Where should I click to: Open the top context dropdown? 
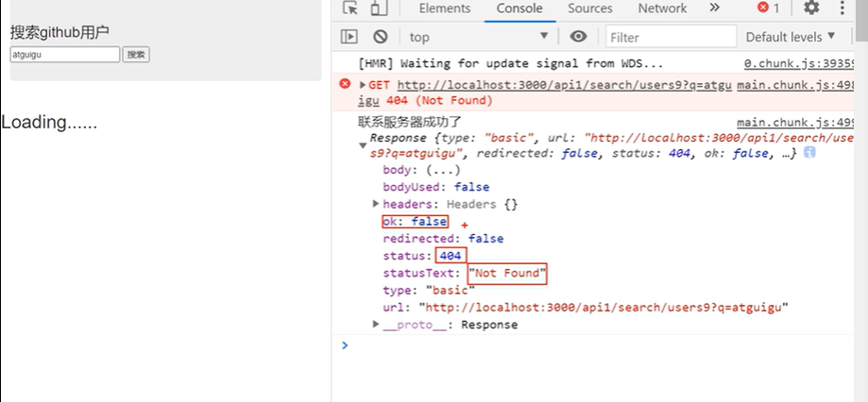point(479,37)
